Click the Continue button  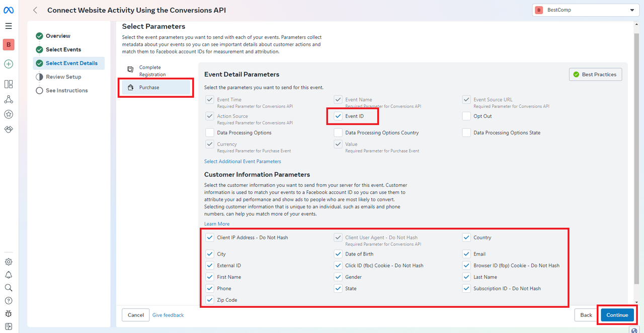617,315
